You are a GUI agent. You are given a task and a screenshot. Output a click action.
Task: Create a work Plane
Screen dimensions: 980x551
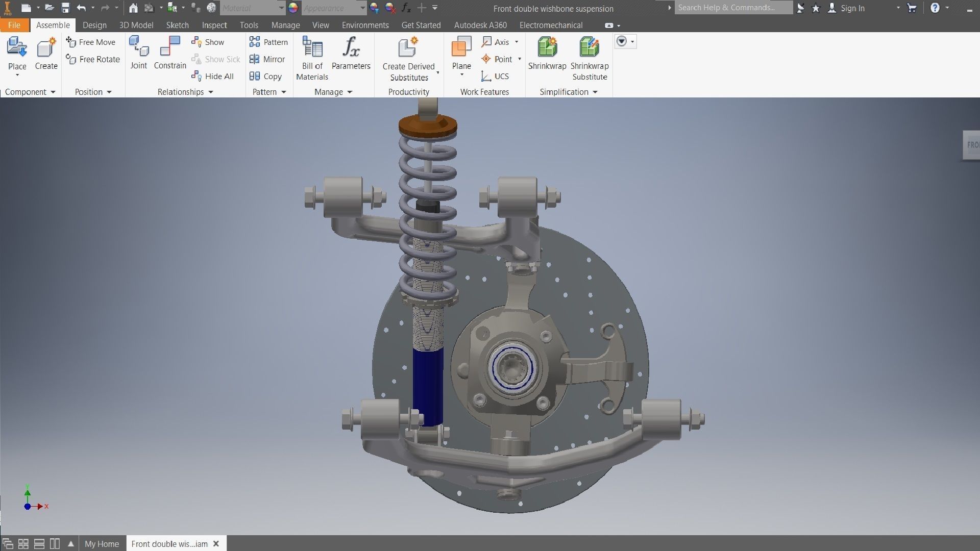click(461, 48)
